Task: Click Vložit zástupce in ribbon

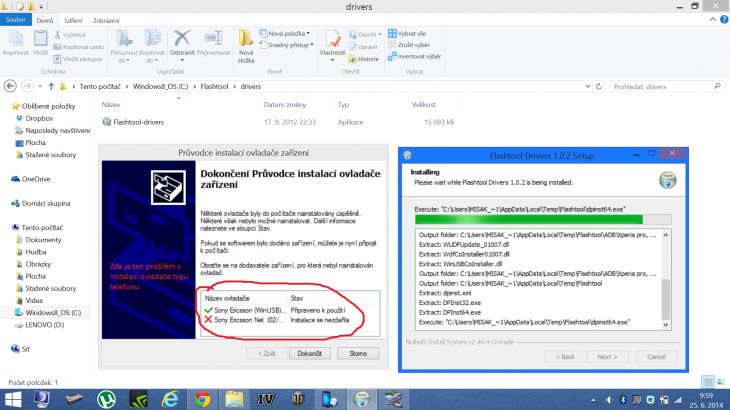Action: point(78,59)
